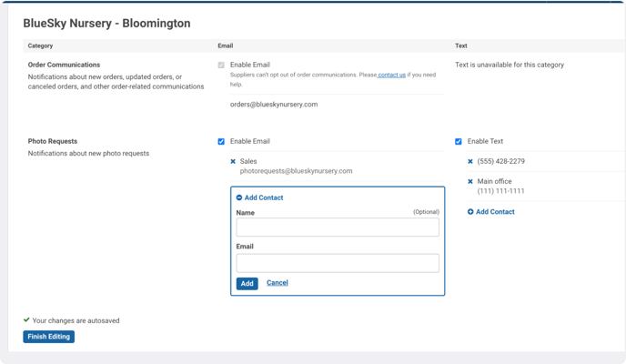This screenshot has height=364, width=626.
Task: Expand Add Contact under Enable Text
Action: [491, 212]
